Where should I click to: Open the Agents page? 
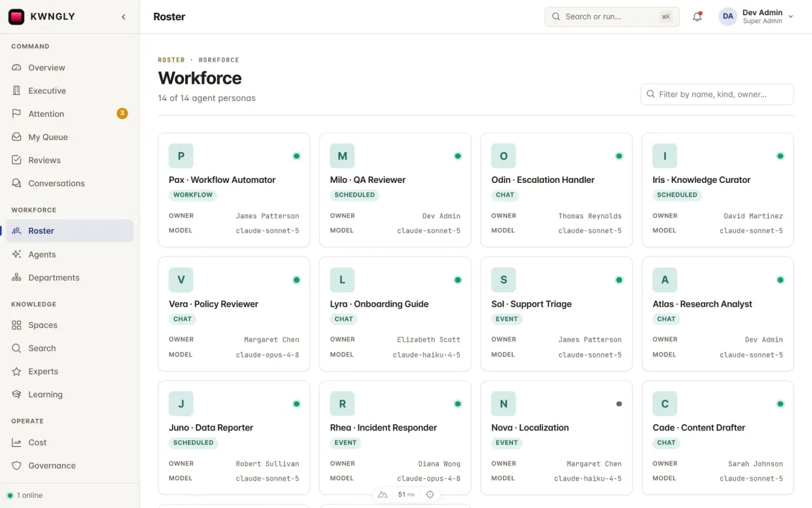coord(70,255)
